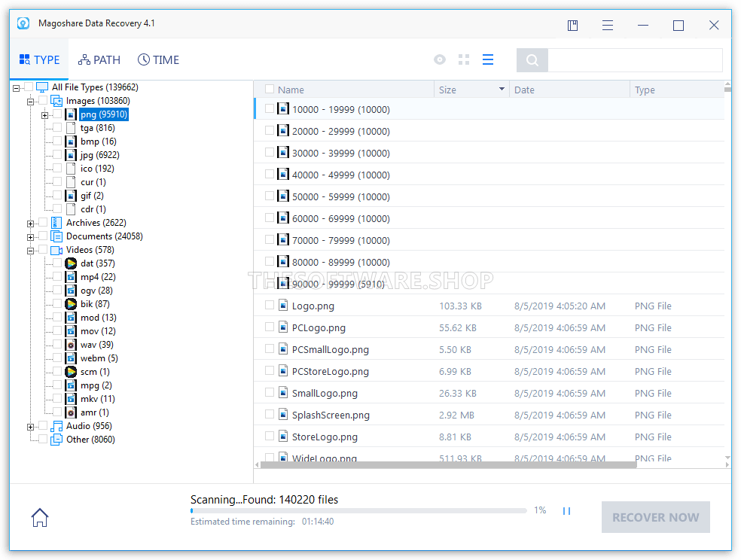Image resolution: width=741 pixels, height=560 pixels.
Task: Expand the Documents tree node
Action: click(x=31, y=237)
